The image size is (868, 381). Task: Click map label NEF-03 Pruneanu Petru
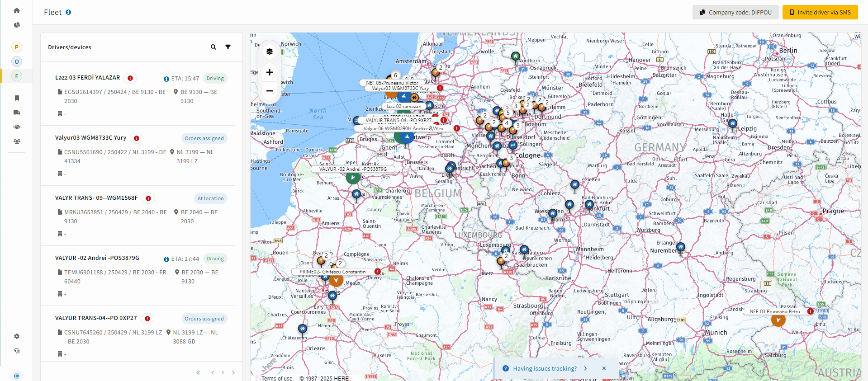[x=774, y=311]
